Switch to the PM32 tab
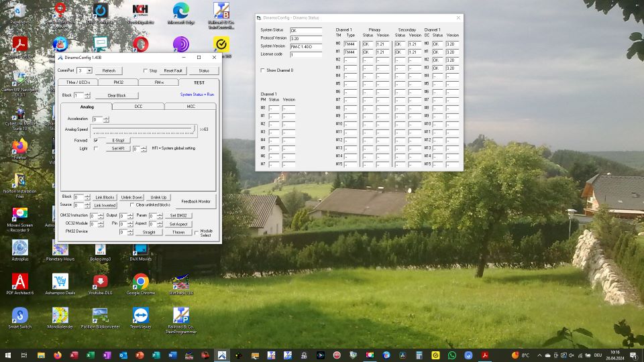The width and height of the screenshot is (644, 362). (x=117, y=82)
